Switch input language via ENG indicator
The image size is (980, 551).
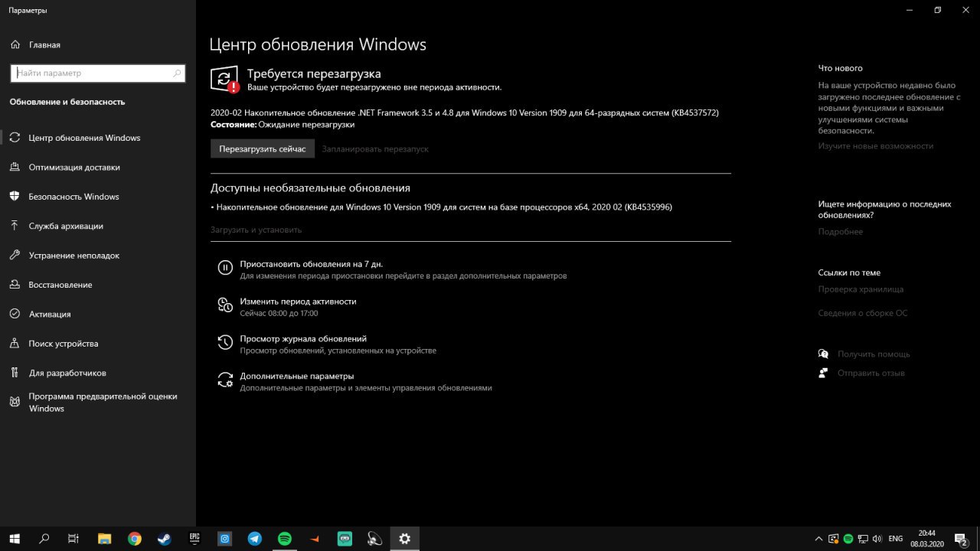click(896, 539)
